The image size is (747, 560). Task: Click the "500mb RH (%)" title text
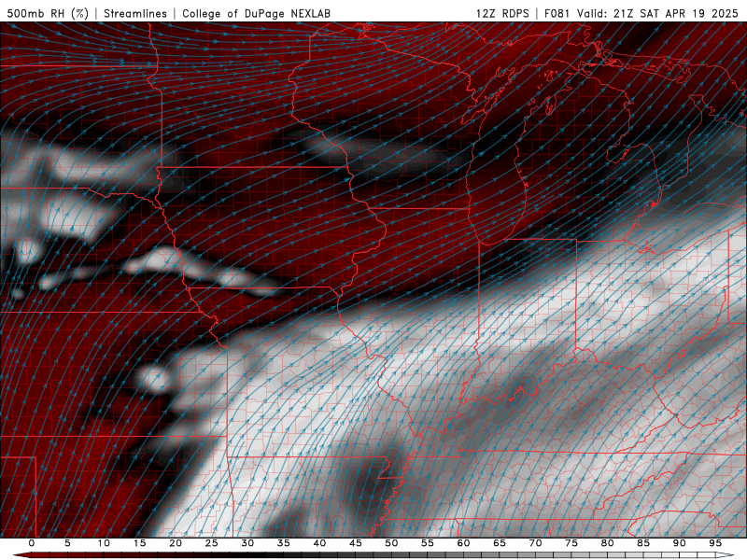click(x=48, y=13)
